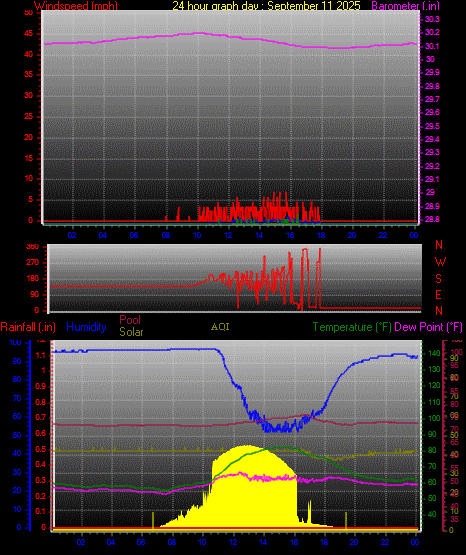The width and height of the screenshot is (466, 555).
Task: Click the "5" windspeed axis value
Action: tap(30, 199)
